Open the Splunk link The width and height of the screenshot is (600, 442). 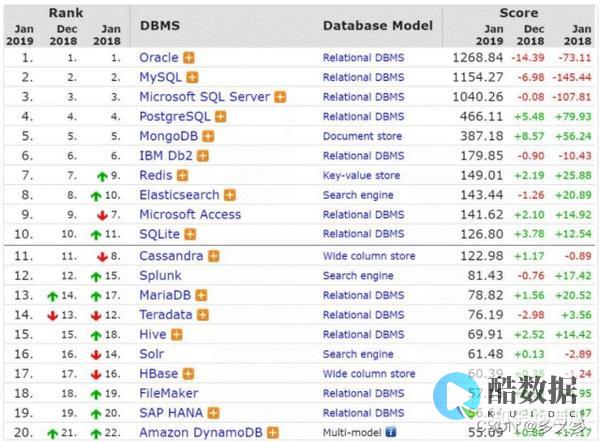[x=160, y=276]
